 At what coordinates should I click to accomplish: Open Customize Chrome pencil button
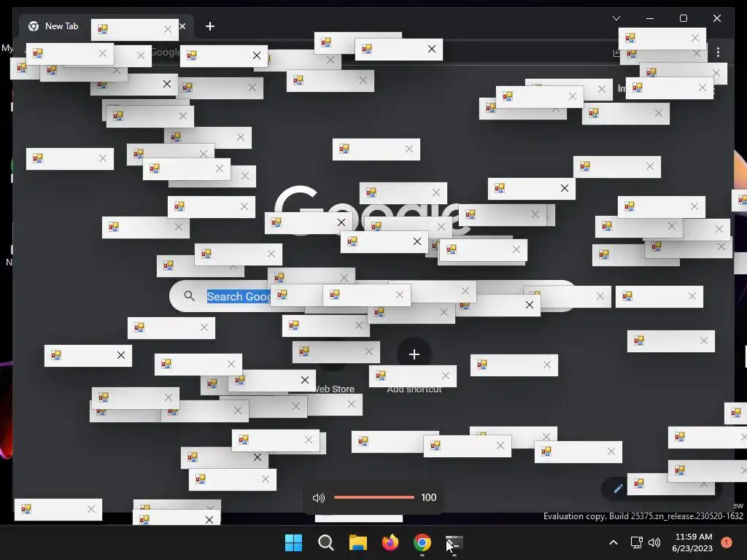click(618, 489)
